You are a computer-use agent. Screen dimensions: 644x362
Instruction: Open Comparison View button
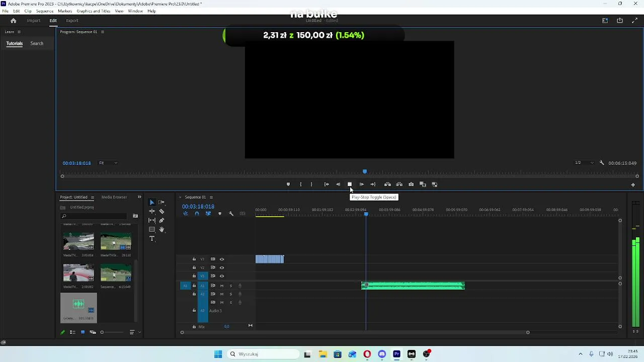tap(423, 185)
